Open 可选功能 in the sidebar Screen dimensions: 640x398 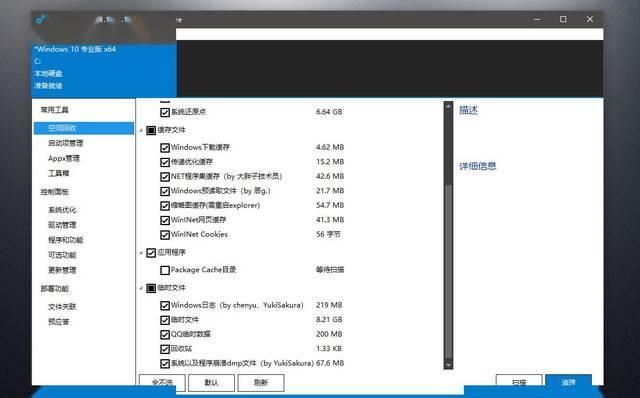[x=62, y=255]
